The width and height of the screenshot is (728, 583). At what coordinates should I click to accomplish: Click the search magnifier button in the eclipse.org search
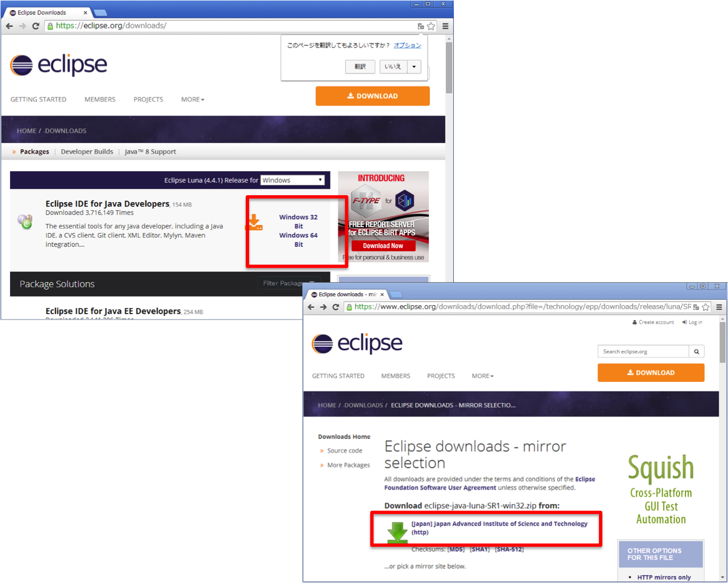697,352
